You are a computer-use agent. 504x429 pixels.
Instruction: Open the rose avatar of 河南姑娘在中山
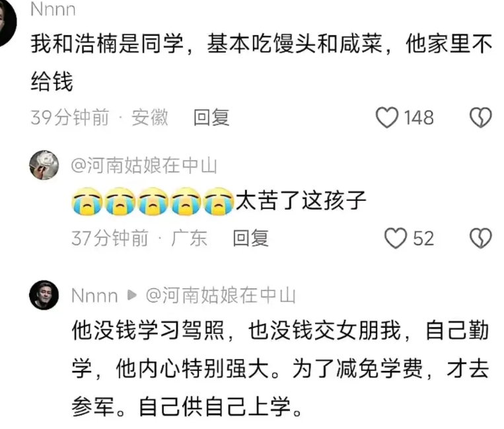pos(44,165)
